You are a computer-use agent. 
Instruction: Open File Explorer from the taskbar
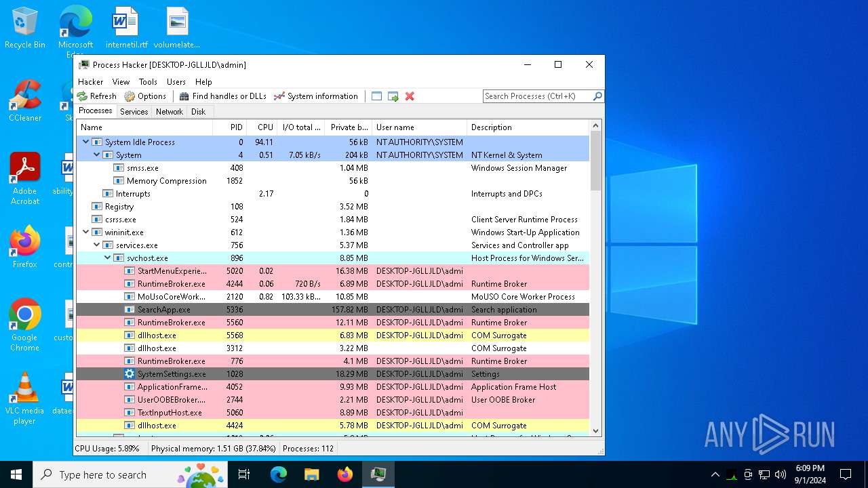click(x=312, y=474)
